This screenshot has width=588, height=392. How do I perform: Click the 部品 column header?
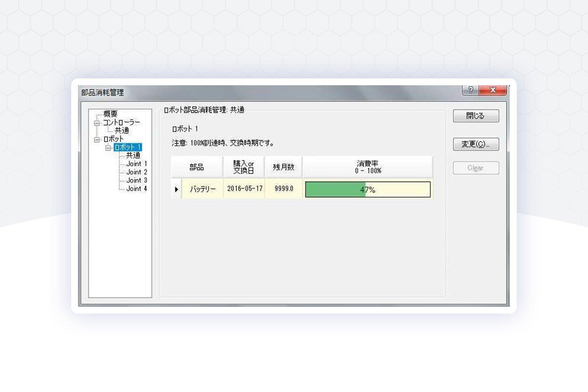(196, 167)
